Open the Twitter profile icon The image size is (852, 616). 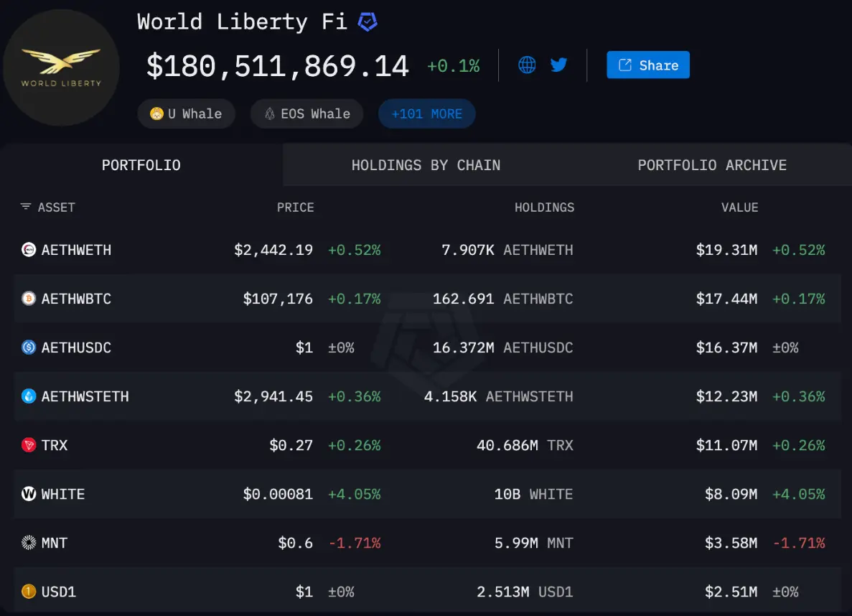pos(559,65)
